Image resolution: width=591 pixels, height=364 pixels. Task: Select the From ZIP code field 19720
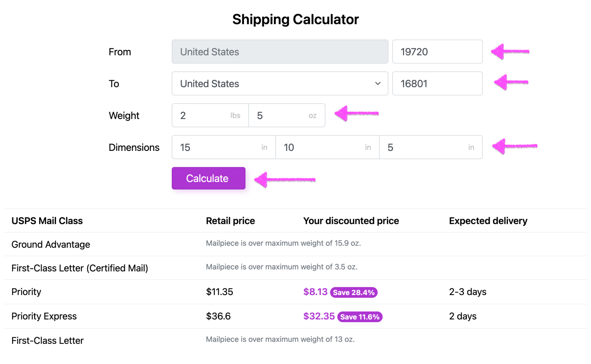[437, 52]
